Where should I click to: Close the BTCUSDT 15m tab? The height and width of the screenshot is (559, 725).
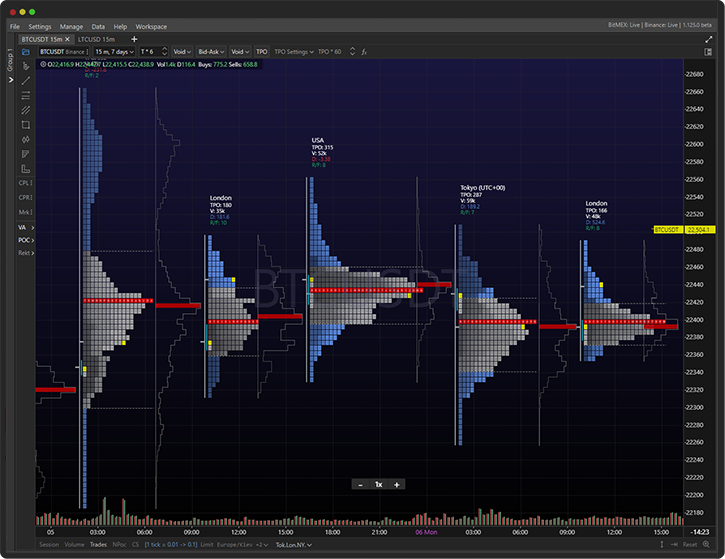[x=68, y=39]
